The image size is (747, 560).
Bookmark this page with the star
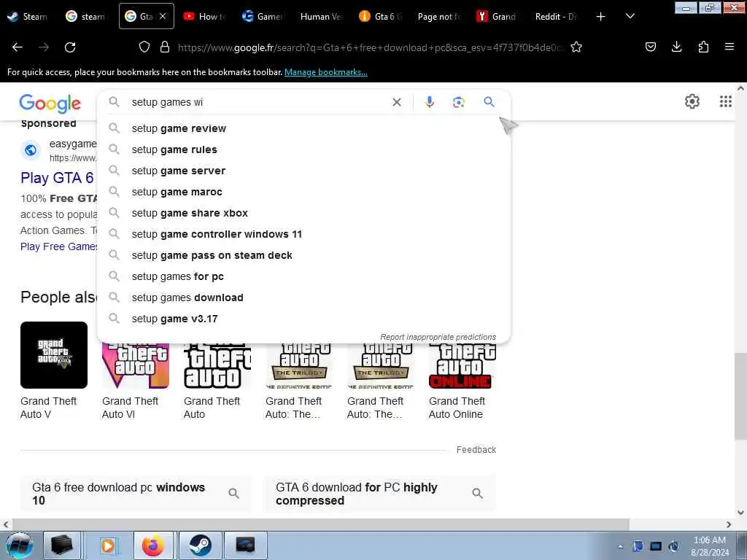coord(576,47)
